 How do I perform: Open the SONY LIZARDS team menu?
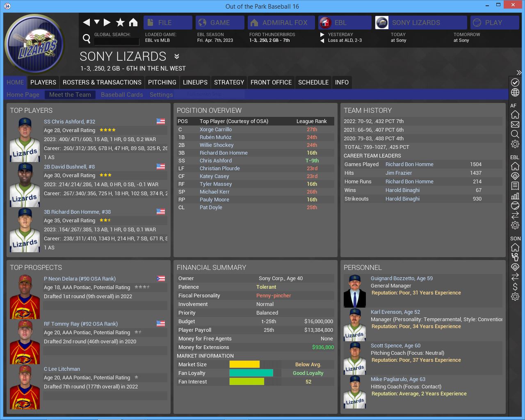(x=421, y=23)
